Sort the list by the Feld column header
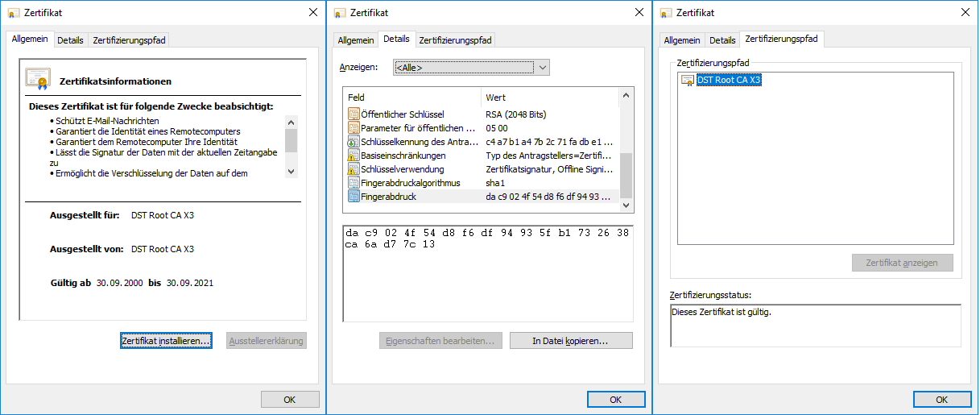 coord(411,98)
